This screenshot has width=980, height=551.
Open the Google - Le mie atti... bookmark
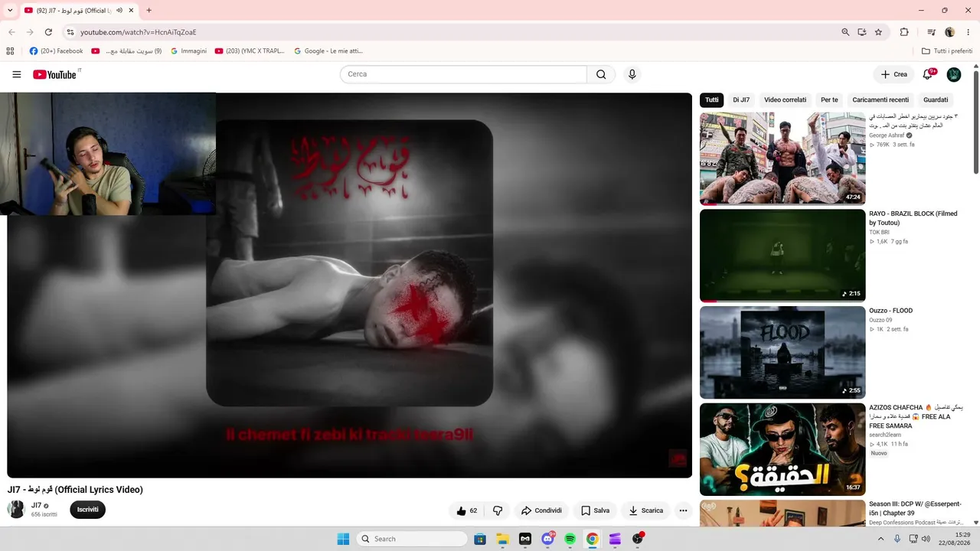point(328,51)
